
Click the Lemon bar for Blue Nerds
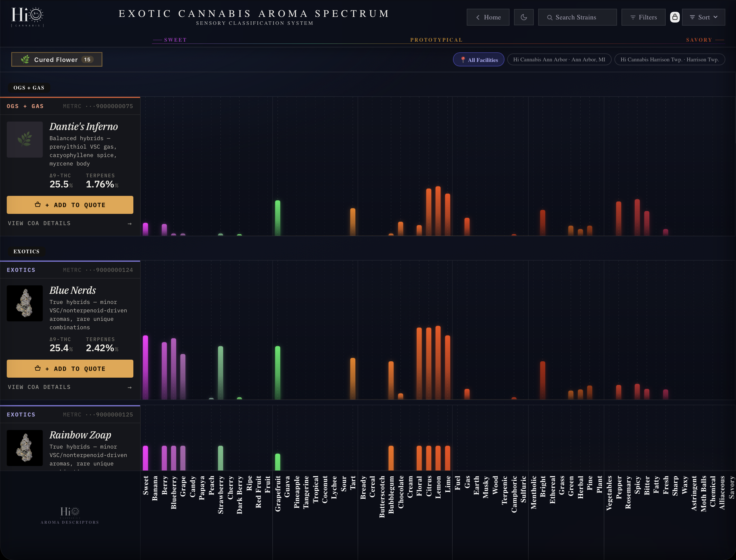[x=438, y=363]
